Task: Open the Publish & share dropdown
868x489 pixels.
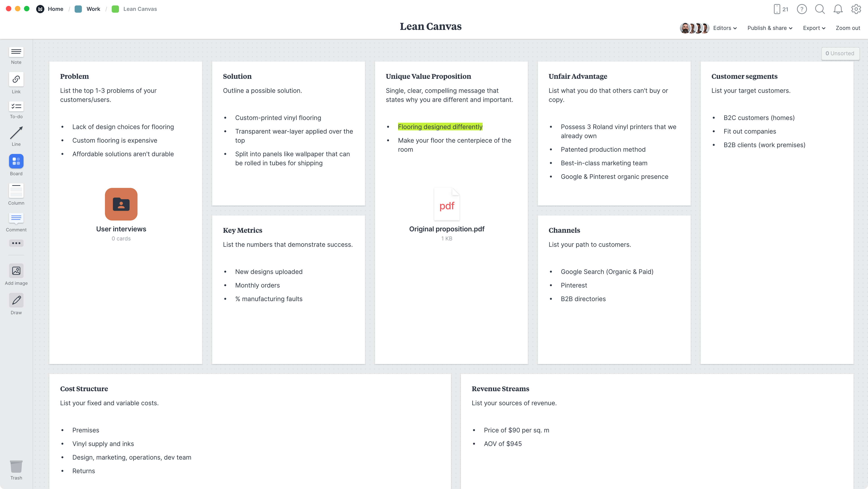Action: coord(770,28)
